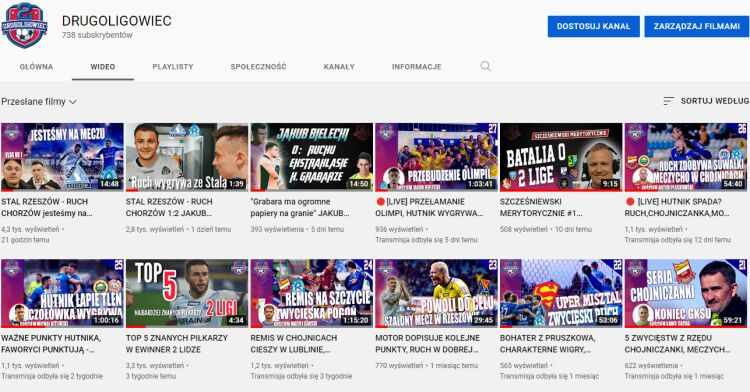Switch to the Informacje tab
750x392 pixels.
[417, 66]
